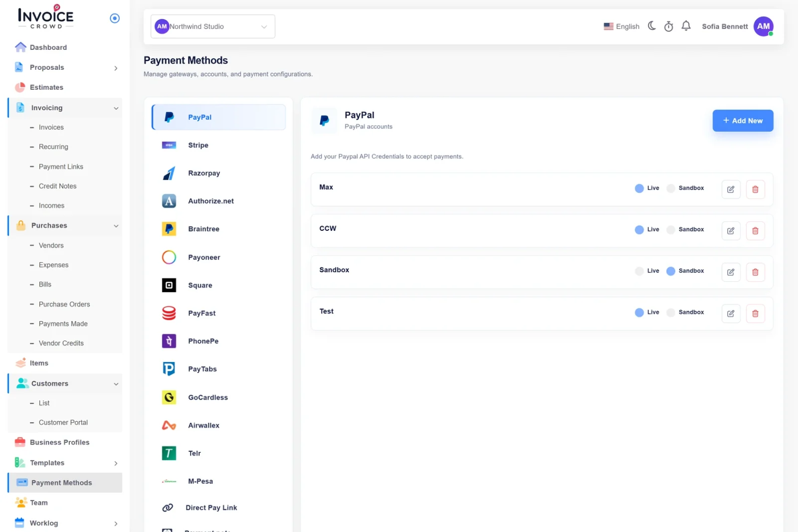Click the Sofia Bennett profile avatar
The image size is (798, 532).
click(x=764, y=26)
